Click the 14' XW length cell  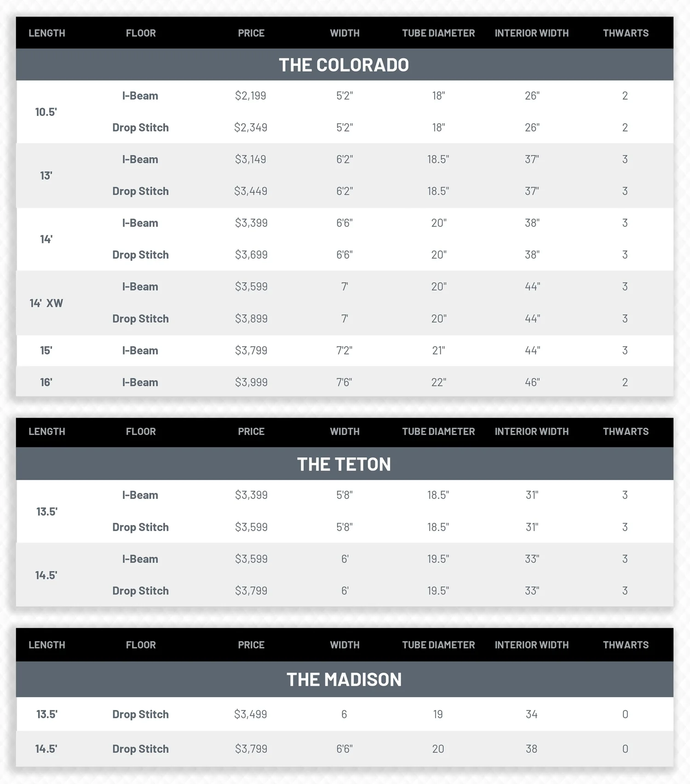[x=46, y=303]
